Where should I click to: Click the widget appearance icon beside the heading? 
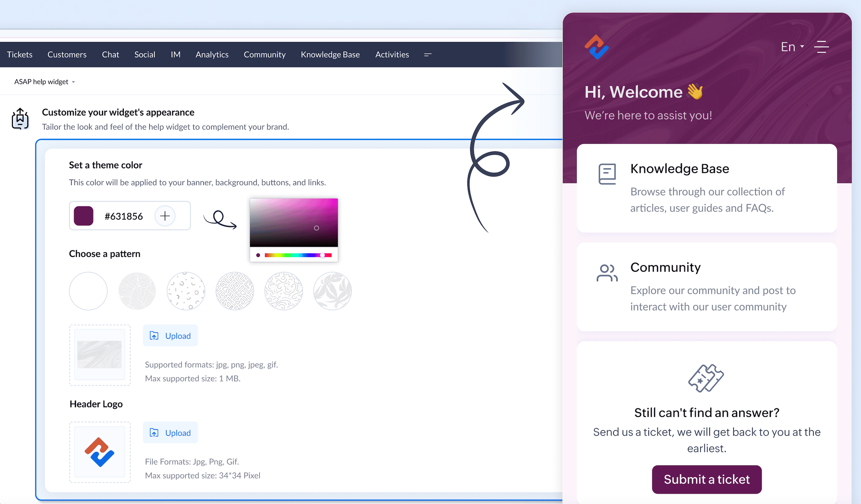[x=20, y=119]
